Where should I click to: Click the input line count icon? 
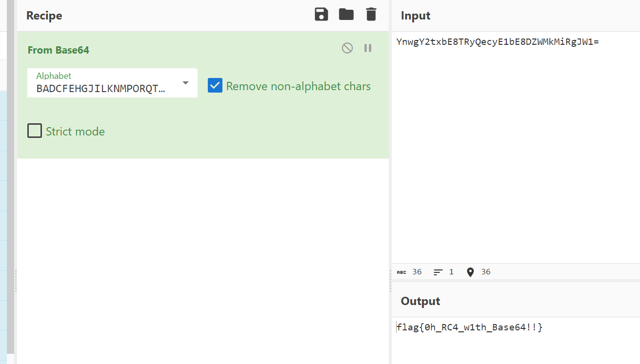(438, 272)
